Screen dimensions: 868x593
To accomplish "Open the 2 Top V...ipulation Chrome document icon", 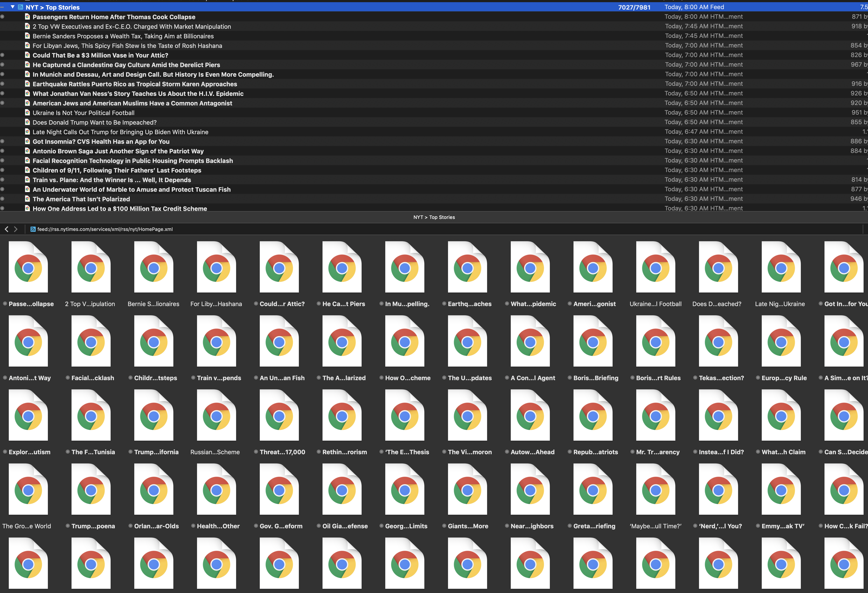I will click(91, 267).
